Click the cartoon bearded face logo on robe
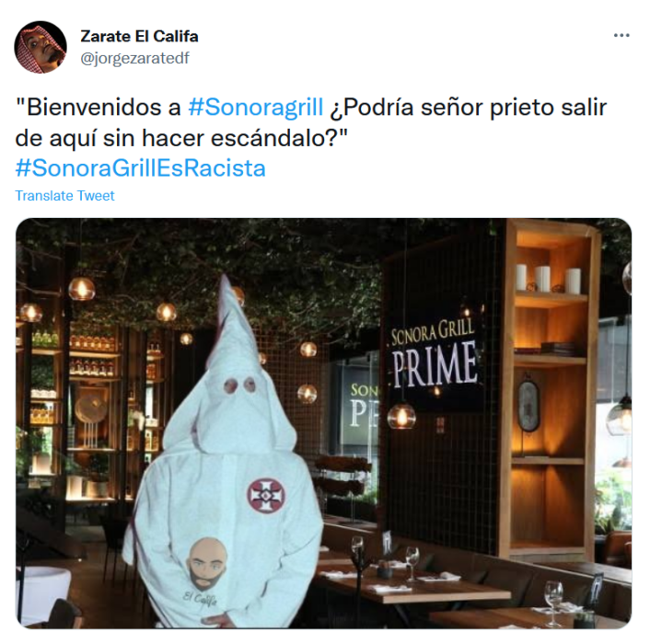The image size is (650, 644). tap(207, 564)
